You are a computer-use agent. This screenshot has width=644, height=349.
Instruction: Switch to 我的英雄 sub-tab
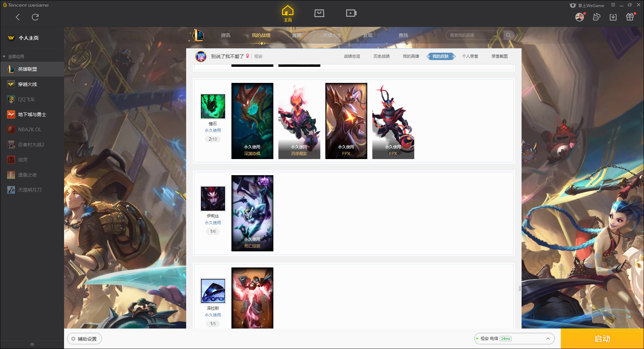click(411, 56)
